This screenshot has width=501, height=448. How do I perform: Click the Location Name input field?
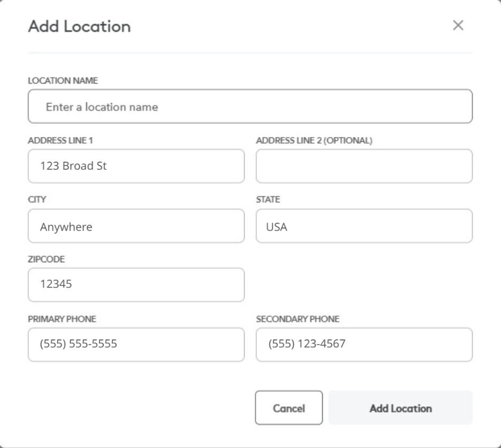(250, 107)
